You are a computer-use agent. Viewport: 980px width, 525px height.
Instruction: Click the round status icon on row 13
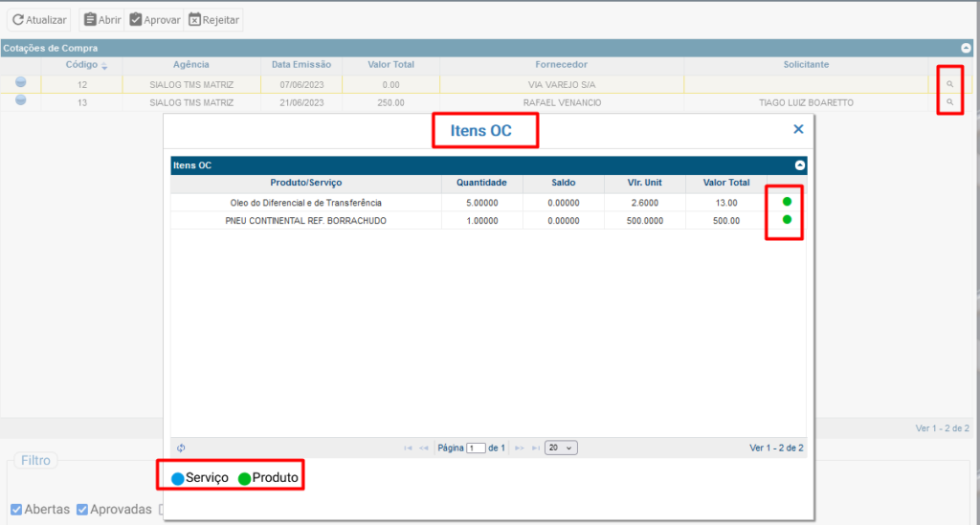[20, 100]
